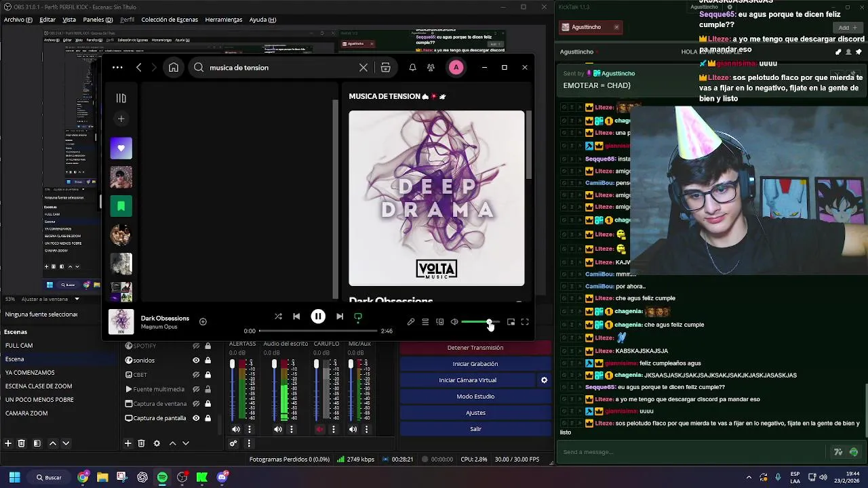Open OBS Editar menu
Viewport: 868px width, 488px height.
47,20
